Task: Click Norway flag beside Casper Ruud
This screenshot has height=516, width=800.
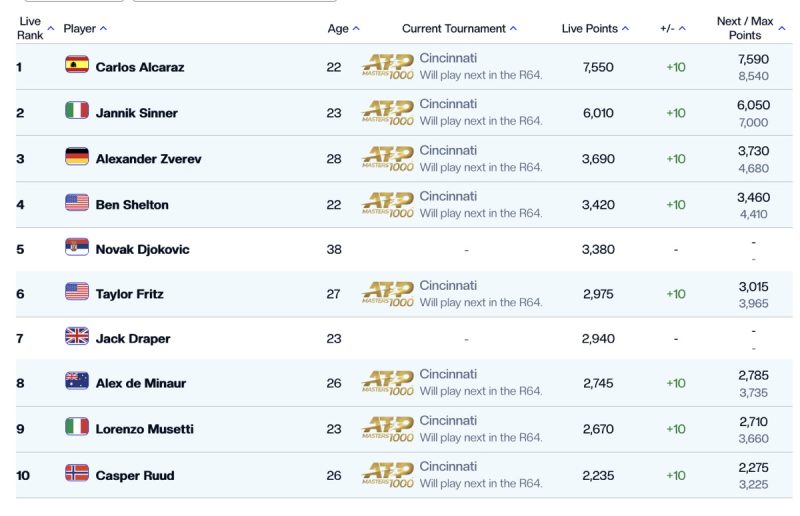Action: coord(77,473)
